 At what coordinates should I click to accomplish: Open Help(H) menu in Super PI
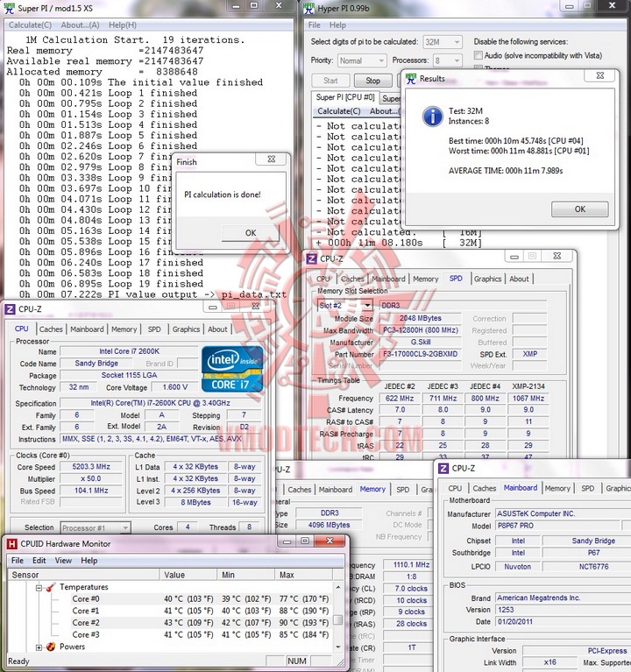pyautogui.click(x=123, y=25)
